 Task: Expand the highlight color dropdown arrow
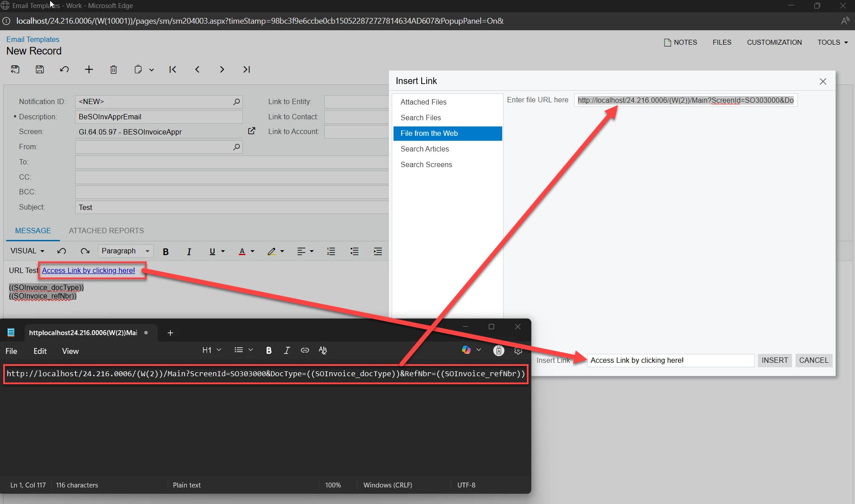click(282, 252)
